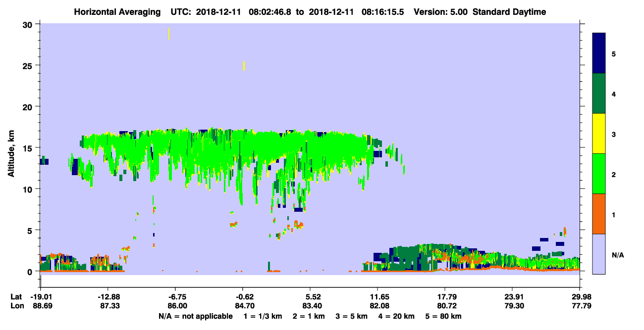Screen dimensions: 644x330
Task: Click the yellow streak near 29 km altitude
Action: (169, 33)
